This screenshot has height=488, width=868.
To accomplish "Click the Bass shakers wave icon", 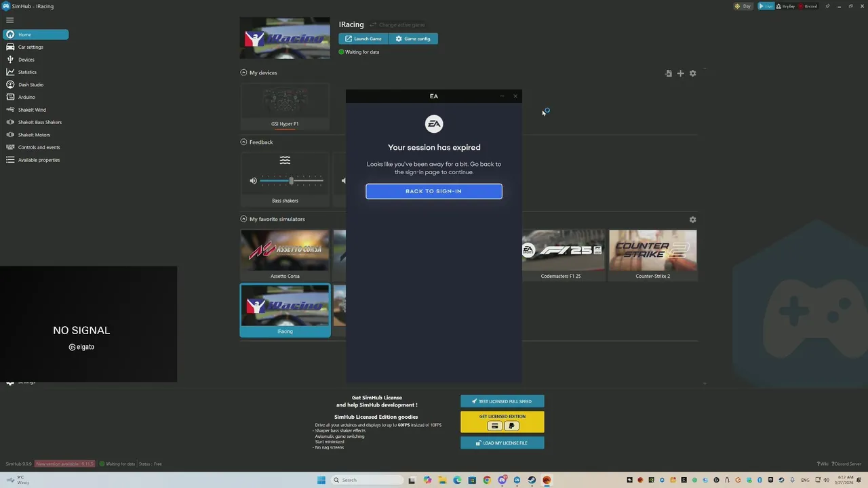I will click(285, 161).
